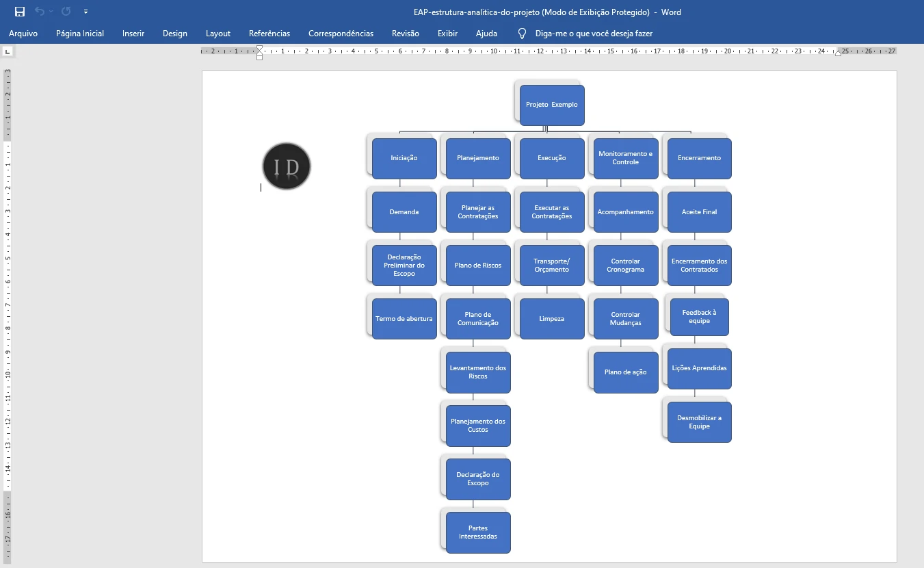Open the Referências ribbon tab
Viewport: 924px width, 568px height.
coord(269,34)
